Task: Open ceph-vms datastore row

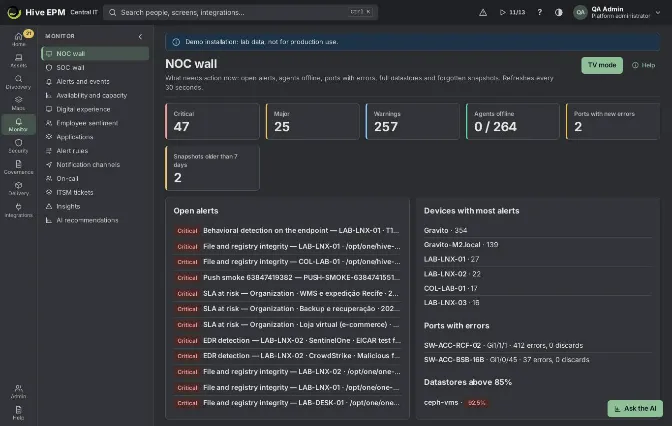Action: coord(537,403)
